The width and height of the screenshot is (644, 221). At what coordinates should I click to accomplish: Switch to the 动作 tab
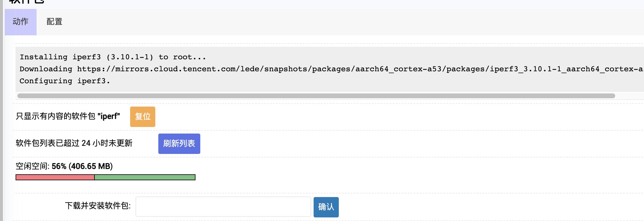[x=20, y=22]
